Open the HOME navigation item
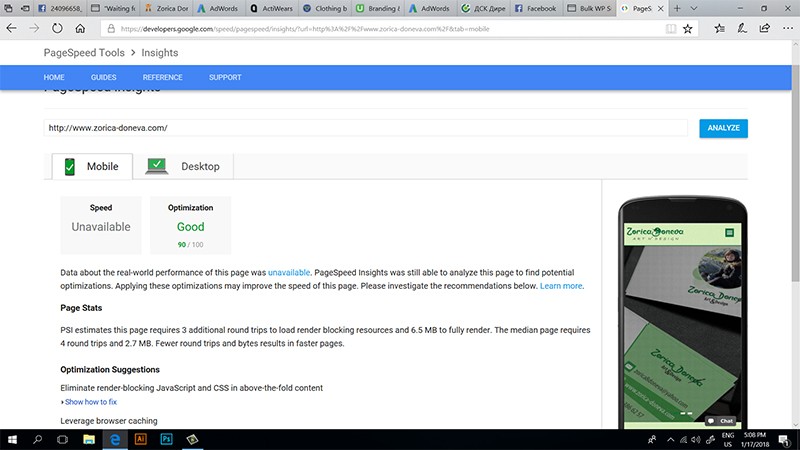 pyautogui.click(x=54, y=77)
